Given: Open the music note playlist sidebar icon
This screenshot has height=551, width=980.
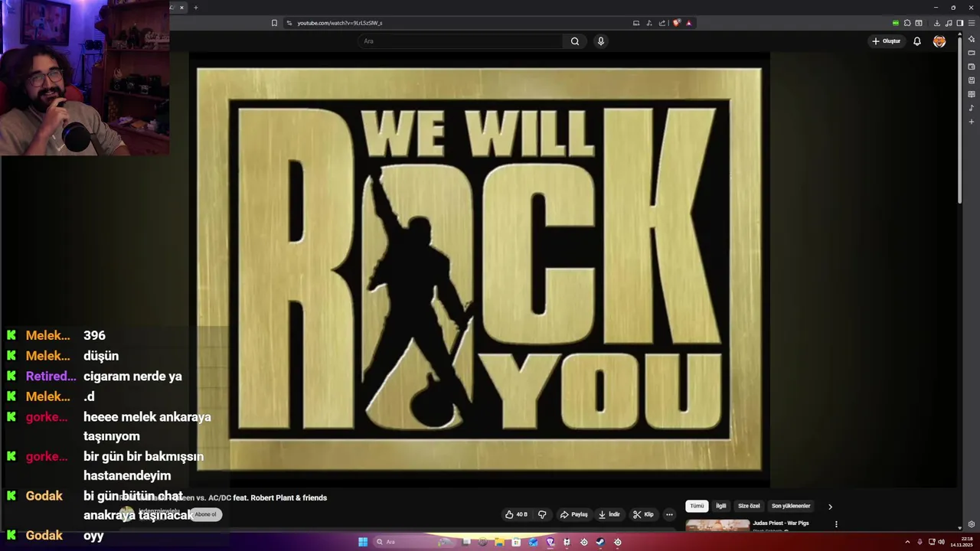Looking at the screenshot, I should 972,108.
